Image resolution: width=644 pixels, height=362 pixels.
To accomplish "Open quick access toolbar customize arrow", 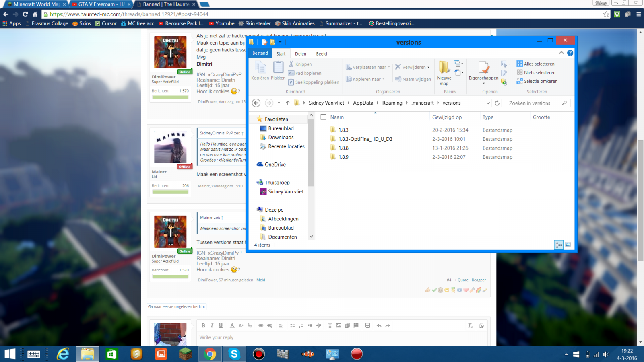I will (x=280, y=43).
